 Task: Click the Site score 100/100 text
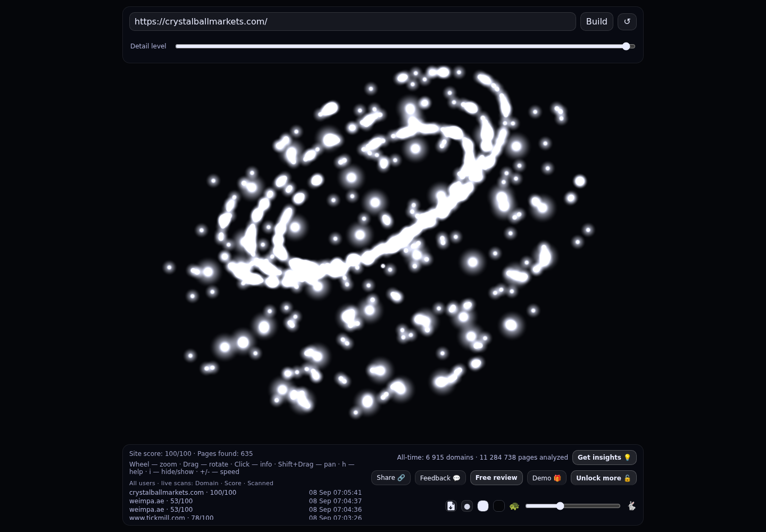[160, 454]
